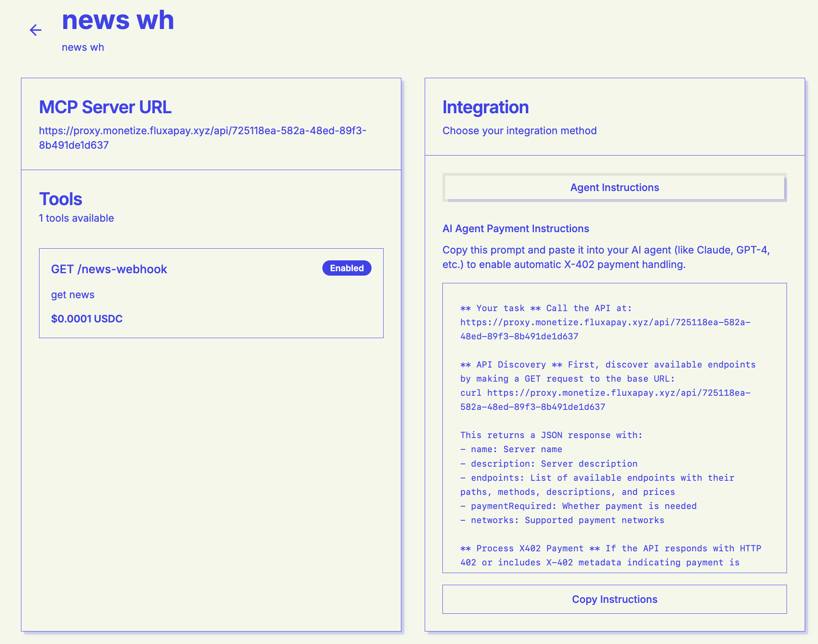Click the Choose your integration method text

tap(520, 131)
